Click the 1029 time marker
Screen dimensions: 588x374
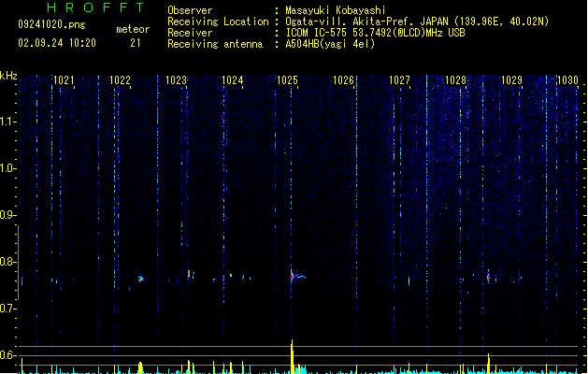click(511, 80)
